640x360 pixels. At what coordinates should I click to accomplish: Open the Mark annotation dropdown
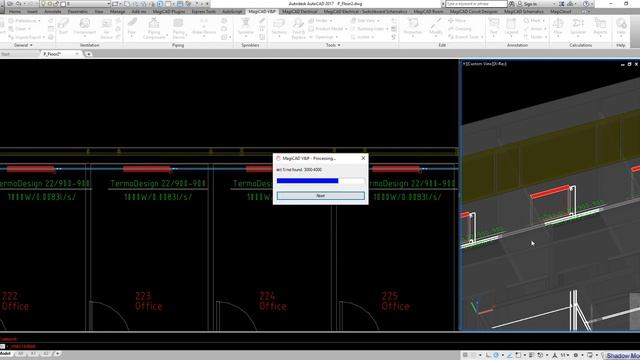tap(534, 20)
